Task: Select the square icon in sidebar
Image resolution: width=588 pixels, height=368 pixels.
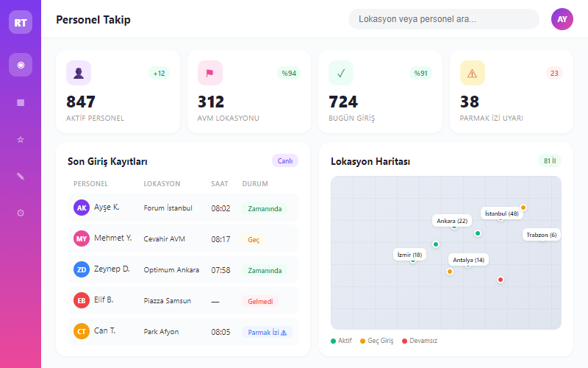Action: (x=21, y=102)
